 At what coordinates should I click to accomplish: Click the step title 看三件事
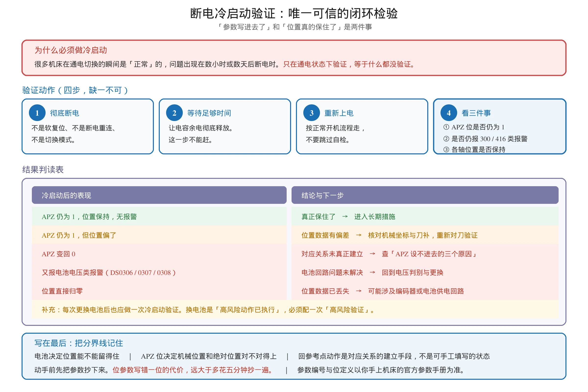click(476, 113)
